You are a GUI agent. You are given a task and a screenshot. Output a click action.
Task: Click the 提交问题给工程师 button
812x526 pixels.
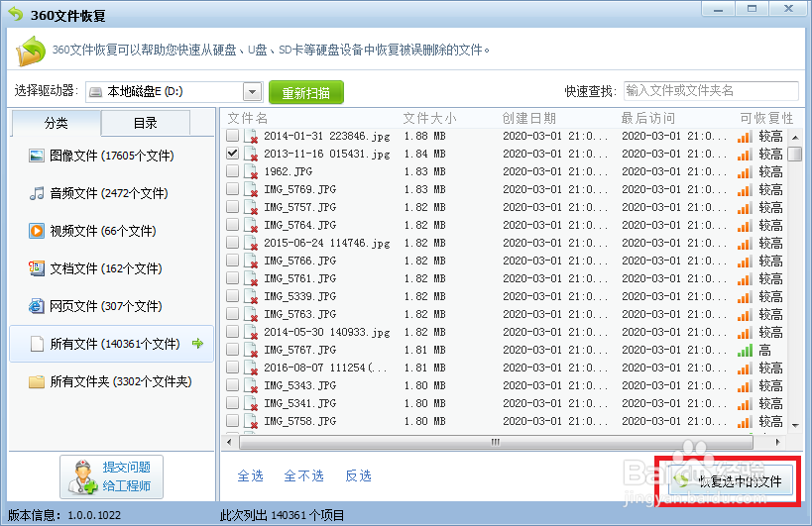click(x=111, y=476)
